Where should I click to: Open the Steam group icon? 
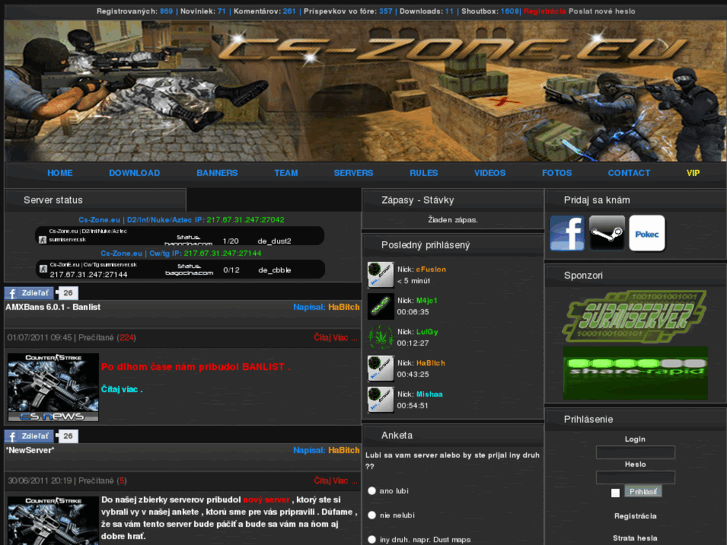coord(607,233)
